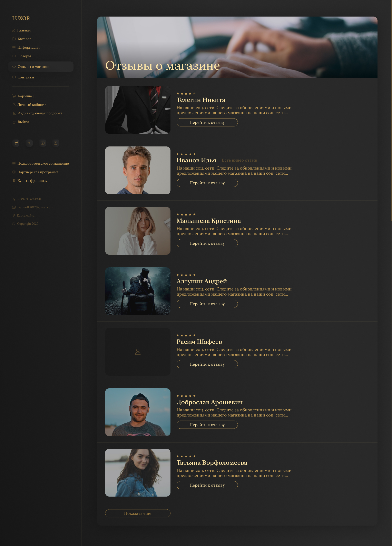Click Телегин Никита's photo thumbnail
The height and width of the screenshot is (546, 392).
138,110
